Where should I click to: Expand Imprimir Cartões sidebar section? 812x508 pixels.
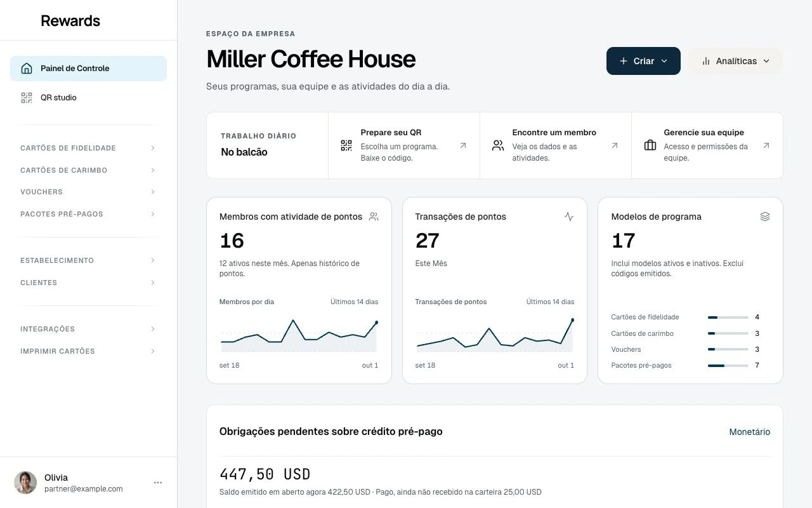[x=88, y=351]
